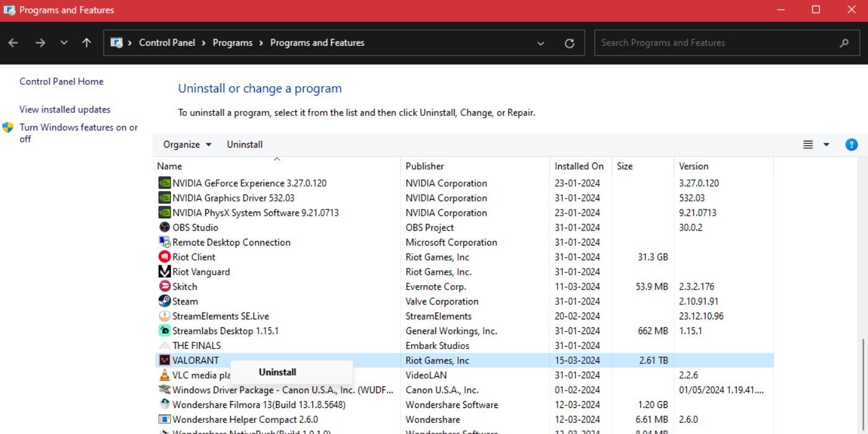Go to Control Panel Home

tap(61, 81)
